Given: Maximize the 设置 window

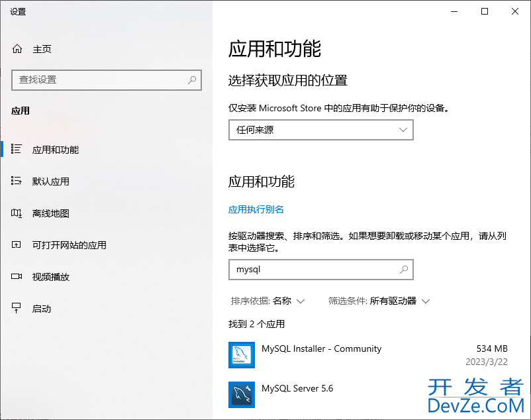Looking at the screenshot, I should (x=485, y=11).
